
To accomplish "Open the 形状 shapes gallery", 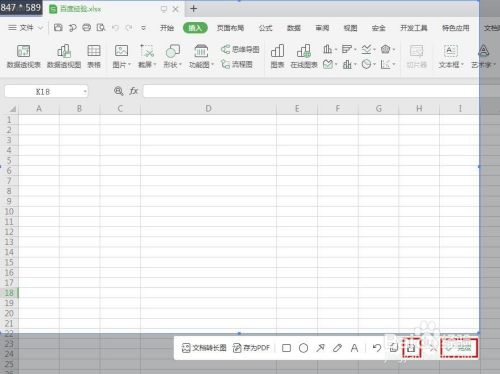I will coord(172,56).
